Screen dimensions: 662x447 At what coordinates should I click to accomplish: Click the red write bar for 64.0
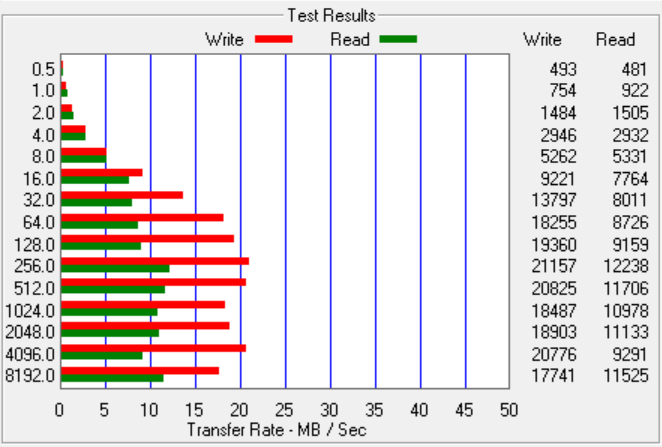(x=142, y=217)
